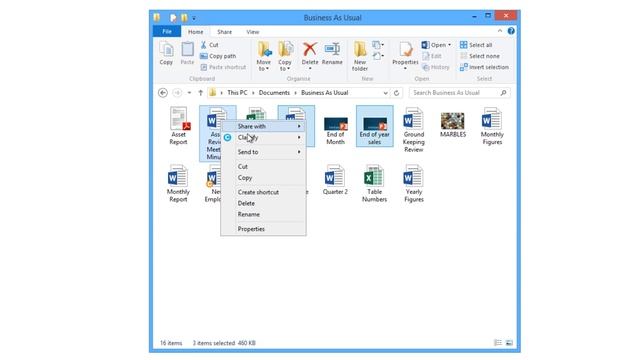Screen dimensions: 640x360
Task: Choose Cut in the context menu
Action: 263,167
